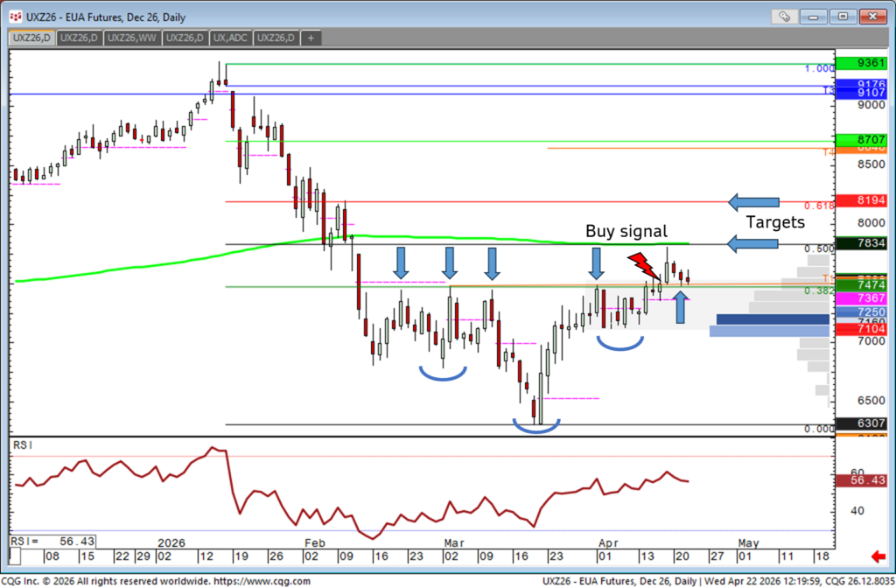Open a new chart tab with the + button

(x=311, y=38)
